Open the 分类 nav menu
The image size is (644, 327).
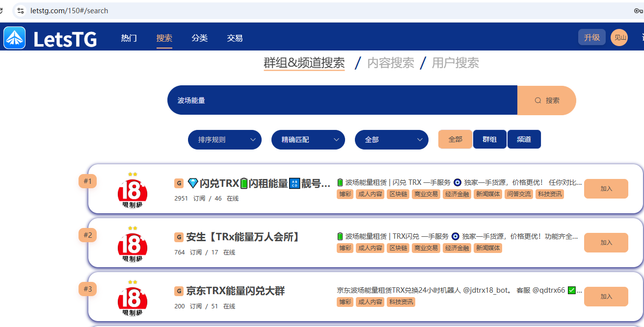tap(200, 38)
